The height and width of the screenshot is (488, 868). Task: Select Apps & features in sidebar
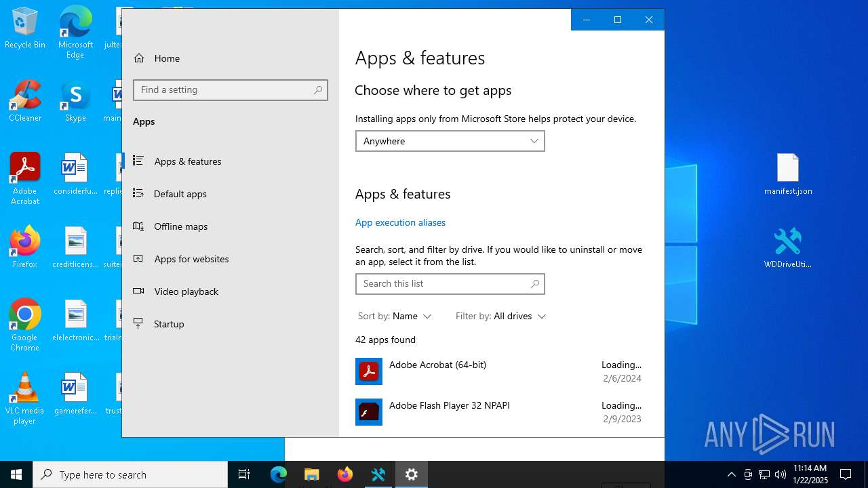[x=188, y=161]
